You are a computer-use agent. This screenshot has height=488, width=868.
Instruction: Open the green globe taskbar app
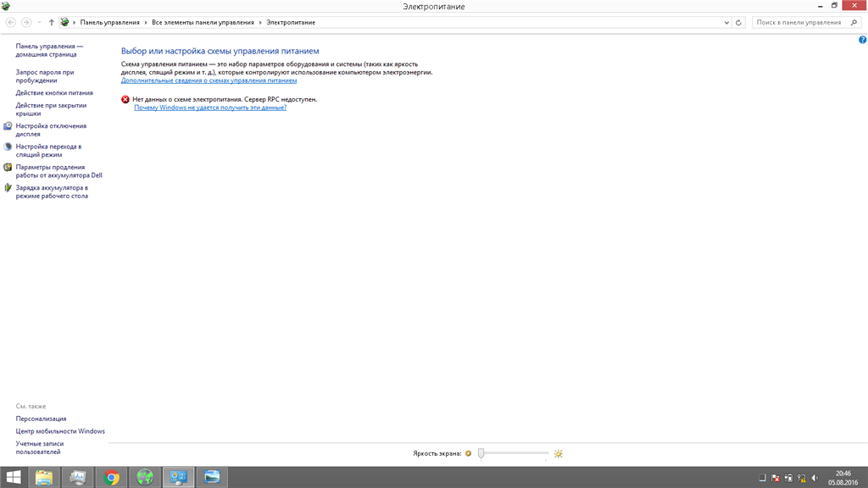tap(145, 477)
